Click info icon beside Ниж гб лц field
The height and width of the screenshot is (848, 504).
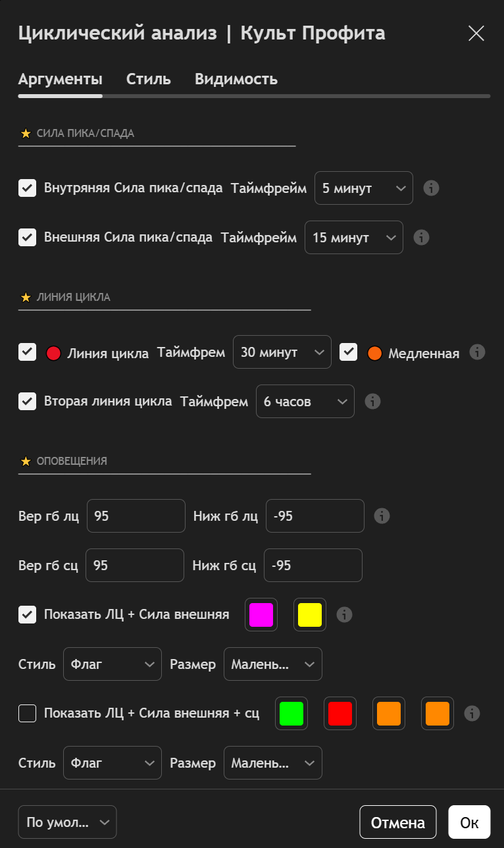pos(382,516)
